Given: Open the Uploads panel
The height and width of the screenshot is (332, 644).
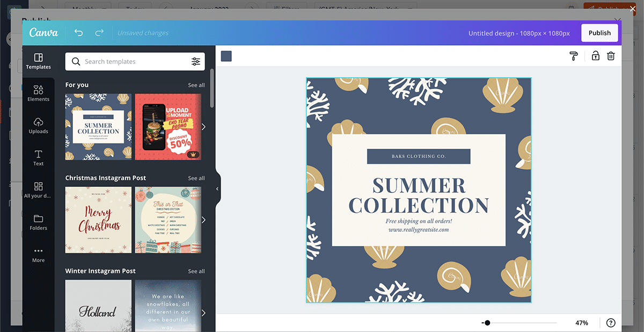Looking at the screenshot, I should [x=38, y=125].
